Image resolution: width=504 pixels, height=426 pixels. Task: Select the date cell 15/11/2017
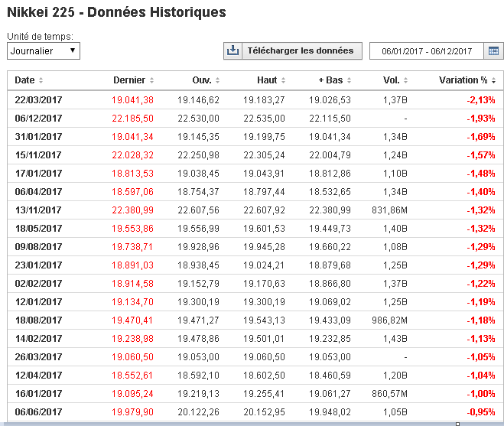pyautogui.click(x=38, y=155)
